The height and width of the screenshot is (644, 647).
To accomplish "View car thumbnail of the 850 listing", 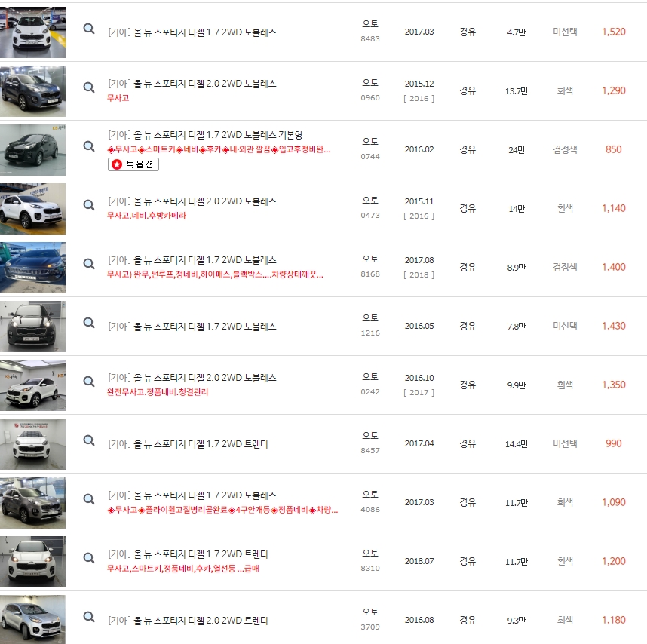I will pos(32,150).
